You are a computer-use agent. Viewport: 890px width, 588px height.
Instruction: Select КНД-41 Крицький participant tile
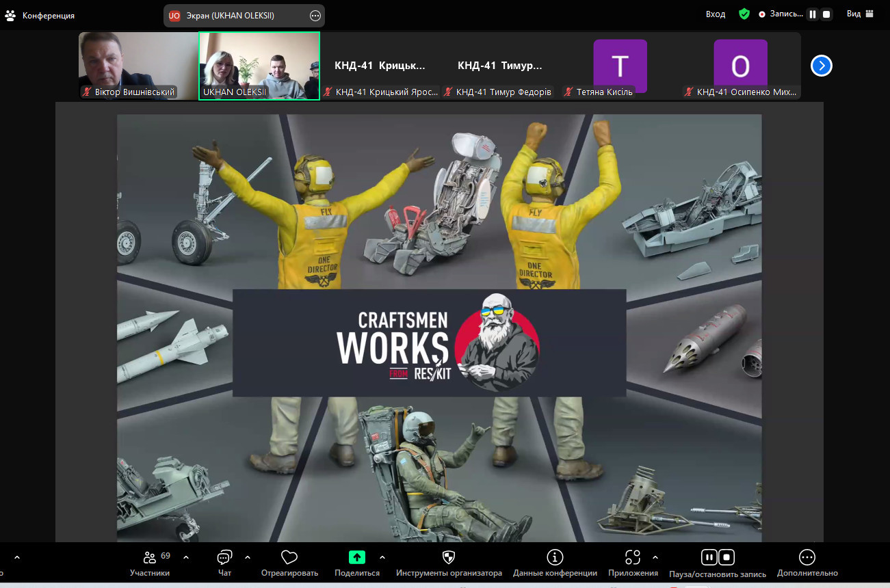(x=380, y=66)
